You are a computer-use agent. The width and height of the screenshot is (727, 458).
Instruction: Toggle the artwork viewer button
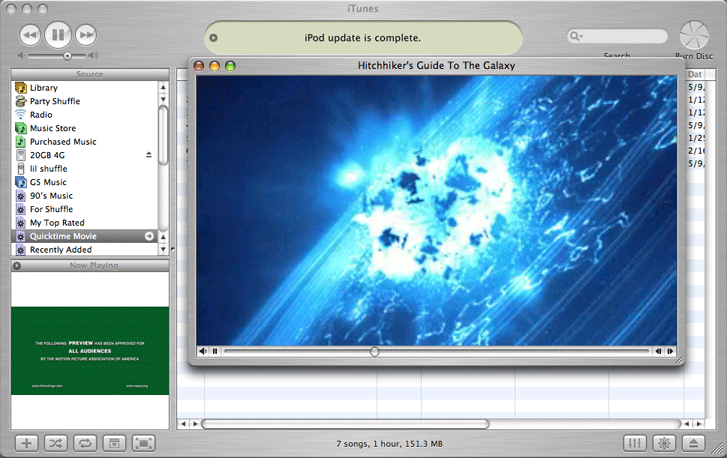(114, 444)
